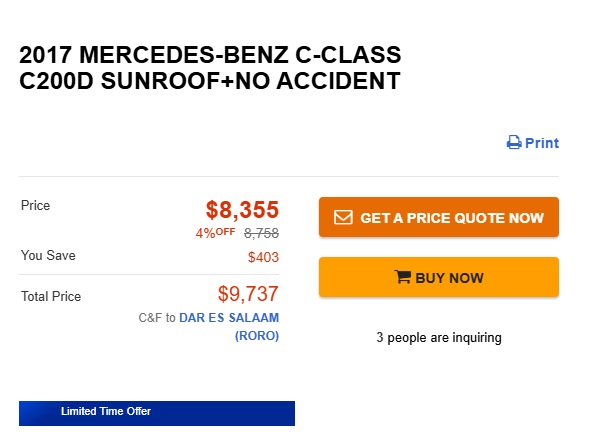
Task: Open DAR ES SALAAM destination link
Action: coord(229,318)
